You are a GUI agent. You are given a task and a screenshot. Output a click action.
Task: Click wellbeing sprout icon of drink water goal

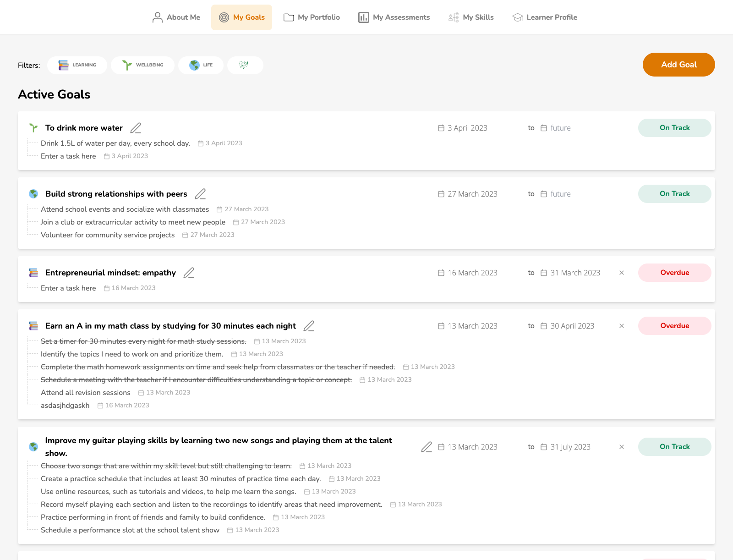(33, 128)
